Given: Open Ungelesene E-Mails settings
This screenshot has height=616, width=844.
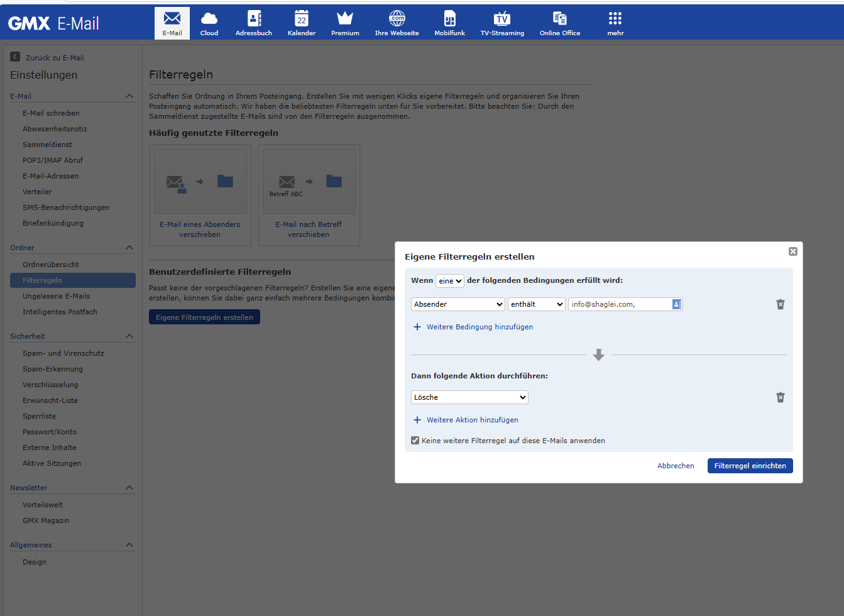Looking at the screenshot, I should 57,296.
